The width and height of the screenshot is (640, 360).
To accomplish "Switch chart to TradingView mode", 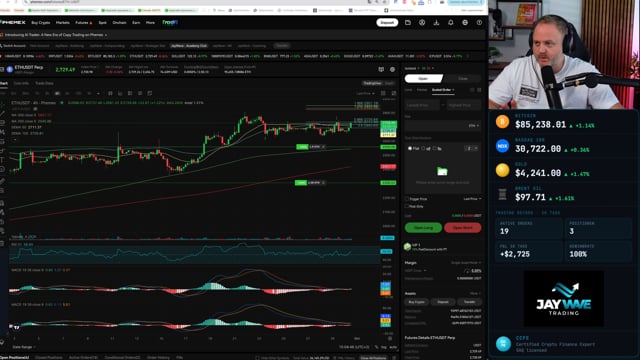I will [372, 83].
